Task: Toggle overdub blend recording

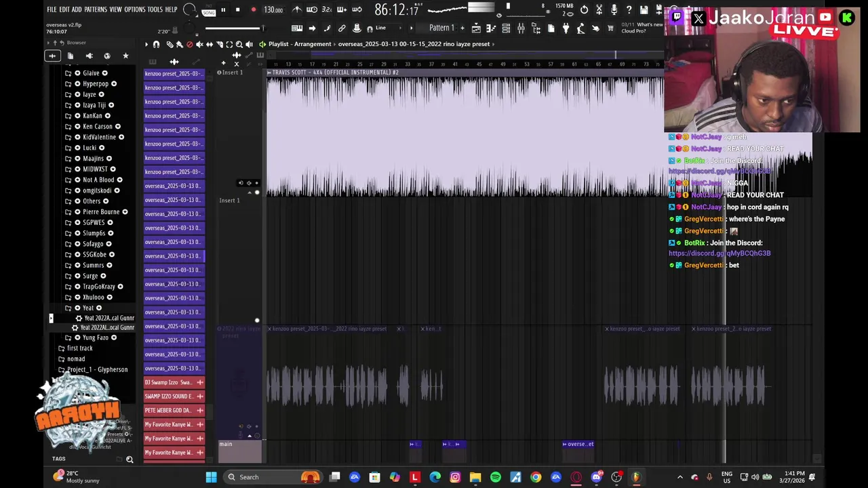Action: coord(342,9)
